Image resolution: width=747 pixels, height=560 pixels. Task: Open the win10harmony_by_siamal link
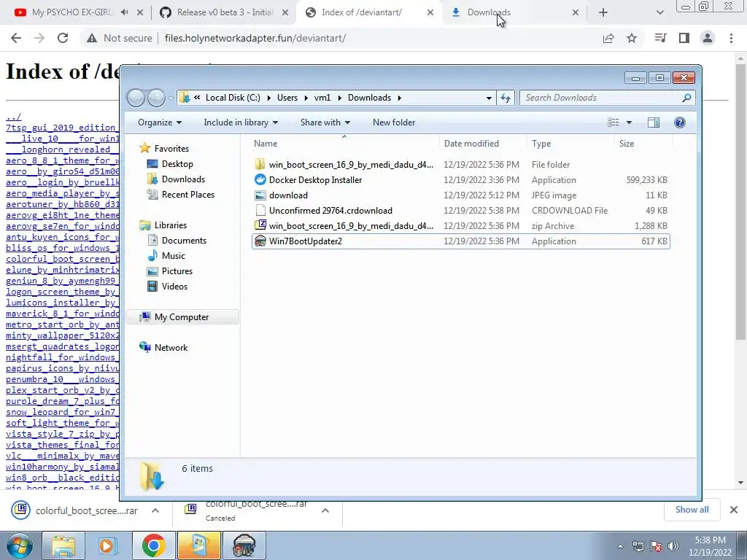click(x=63, y=467)
